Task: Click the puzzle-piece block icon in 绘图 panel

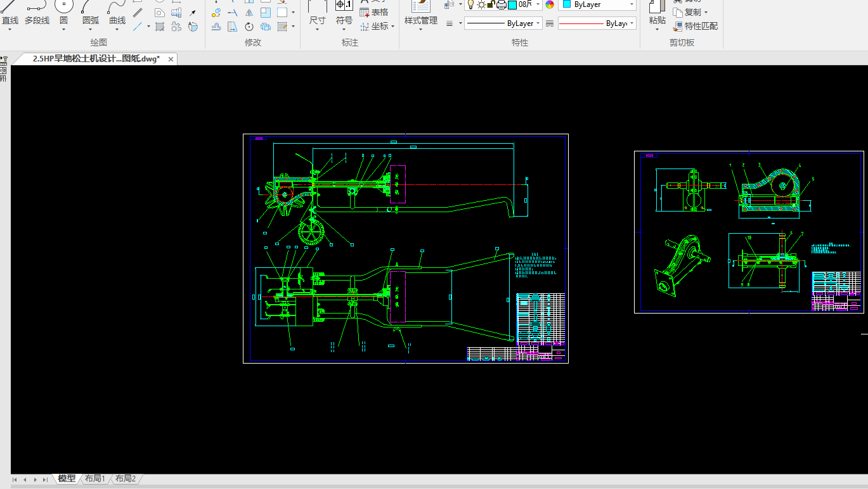Action: (176, 27)
